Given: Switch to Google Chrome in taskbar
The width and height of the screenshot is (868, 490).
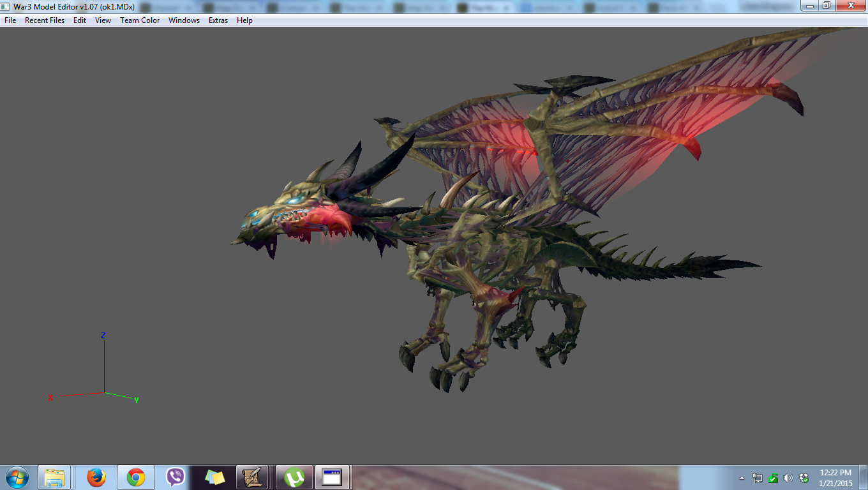Looking at the screenshot, I should 135,477.
